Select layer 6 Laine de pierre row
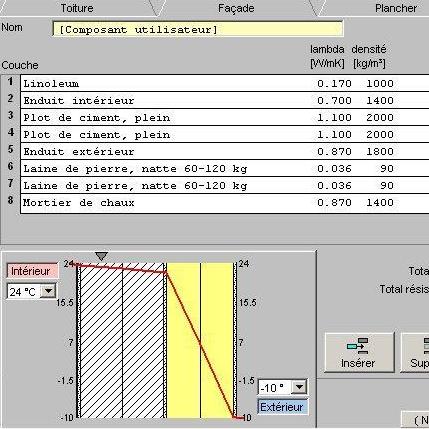Screen dimensions: 429x429 225,168
